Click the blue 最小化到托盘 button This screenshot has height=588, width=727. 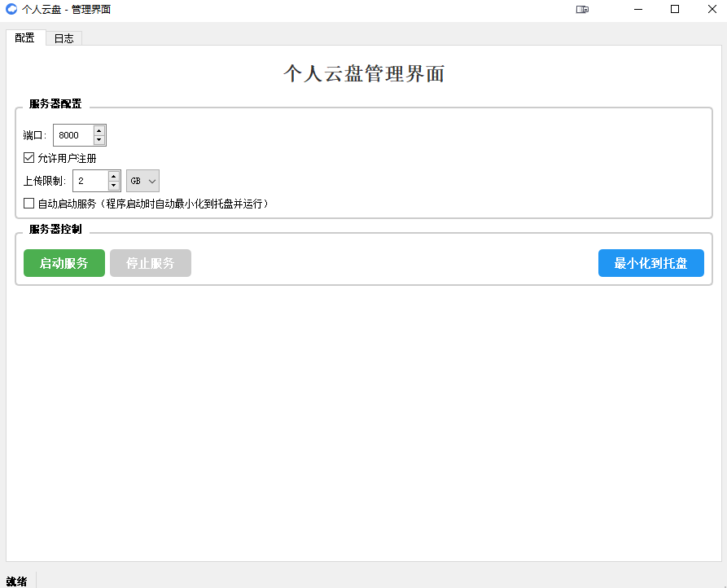click(x=650, y=263)
